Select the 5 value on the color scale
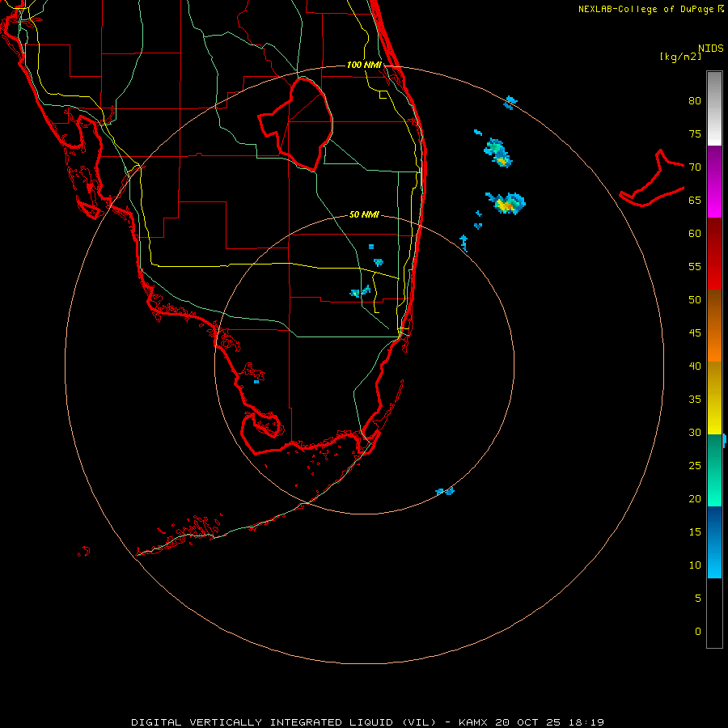This screenshot has width=728, height=728. [x=697, y=598]
